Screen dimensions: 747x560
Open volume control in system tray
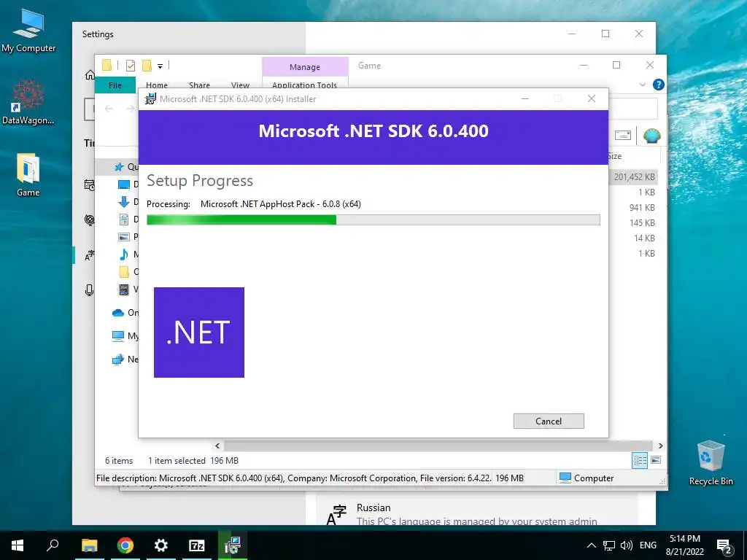point(627,545)
